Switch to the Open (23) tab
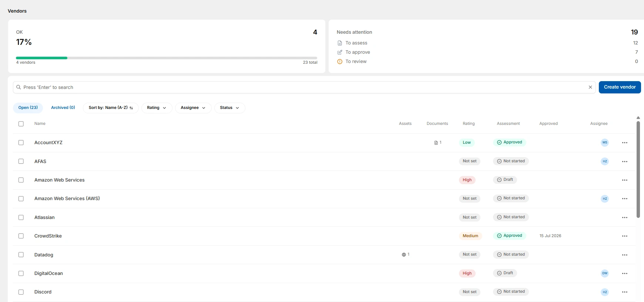The height and width of the screenshot is (302, 644). click(x=28, y=108)
